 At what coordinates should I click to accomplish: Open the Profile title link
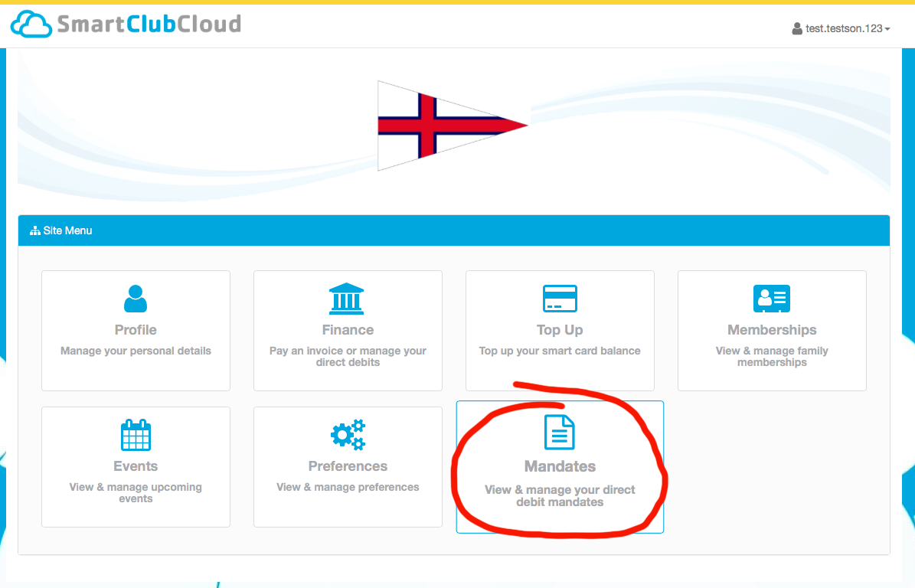[136, 330]
